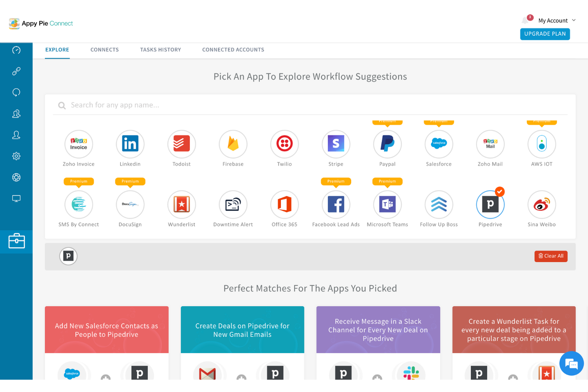Image resolution: width=588 pixels, height=392 pixels.
Task: Pick the Follow Up Boss app
Action: pyautogui.click(x=439, y=205)
